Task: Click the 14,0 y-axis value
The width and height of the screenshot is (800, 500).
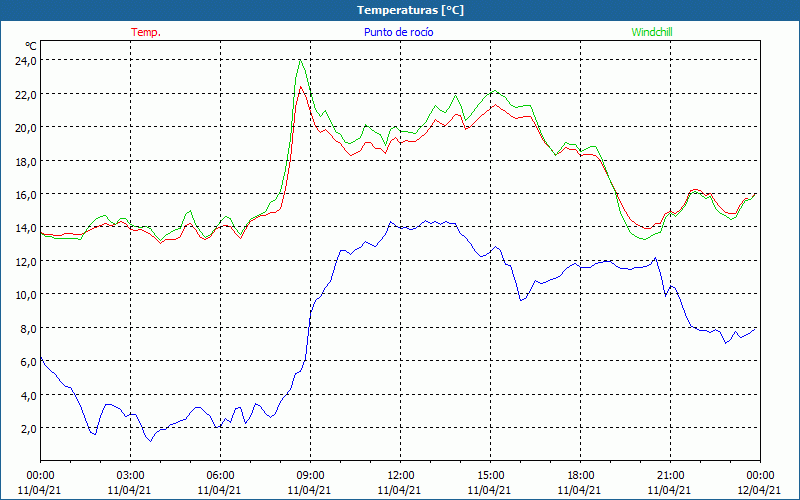Action: pos(26,228)
